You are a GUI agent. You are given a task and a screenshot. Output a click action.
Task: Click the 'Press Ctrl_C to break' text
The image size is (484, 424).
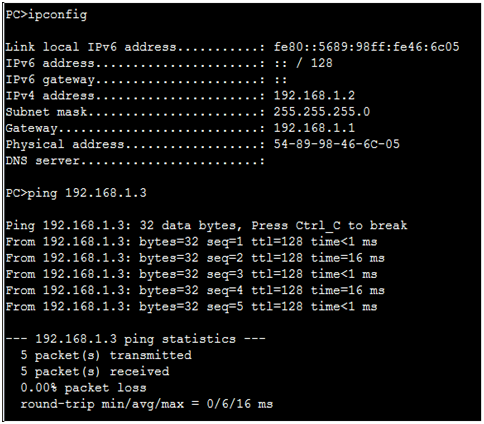pyautogui.click(x=329, y=226)
